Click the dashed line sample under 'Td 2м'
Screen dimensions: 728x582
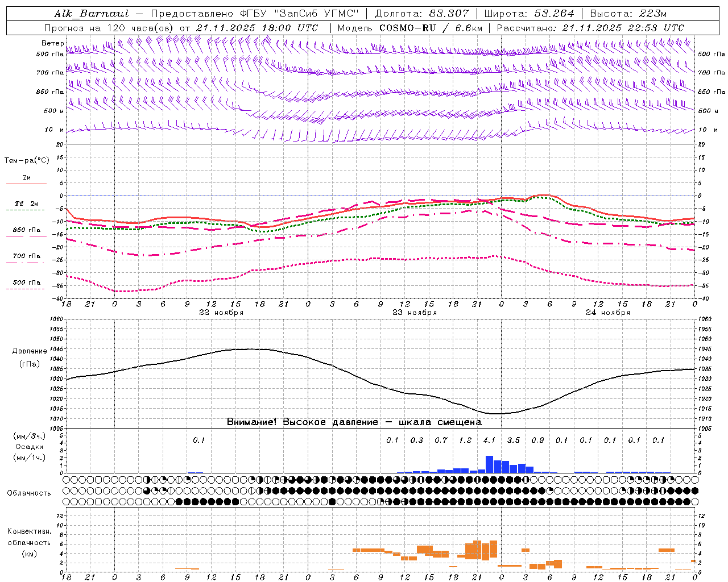(x=26, y=210)
